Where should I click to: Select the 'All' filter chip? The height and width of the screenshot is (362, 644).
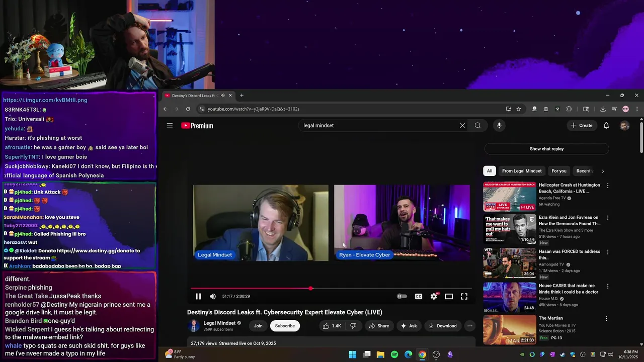490,171
